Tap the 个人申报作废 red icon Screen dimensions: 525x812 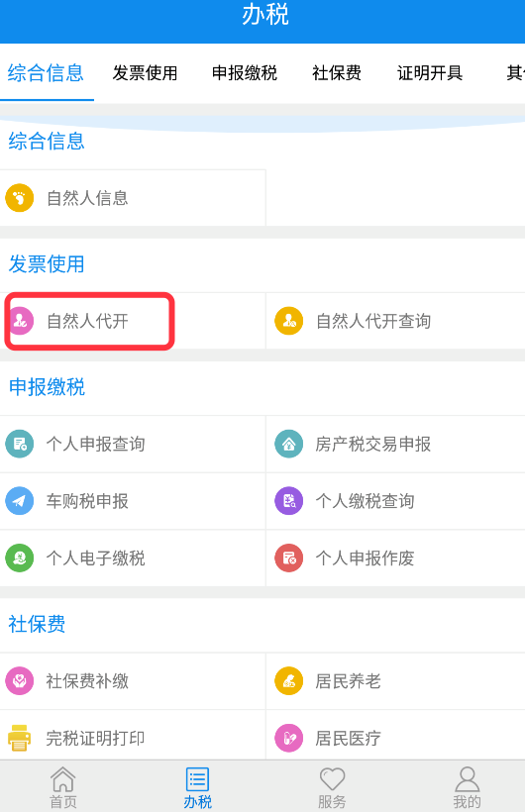coord(289,558)
